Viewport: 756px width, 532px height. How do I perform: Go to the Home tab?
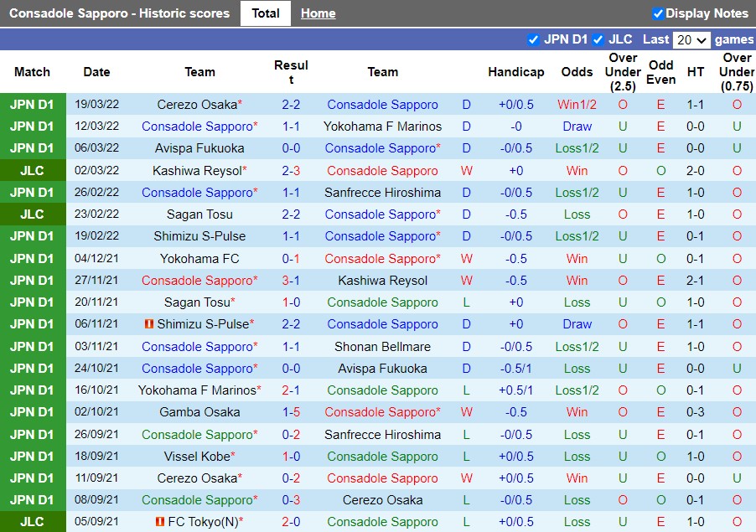[x=318, y=13]
